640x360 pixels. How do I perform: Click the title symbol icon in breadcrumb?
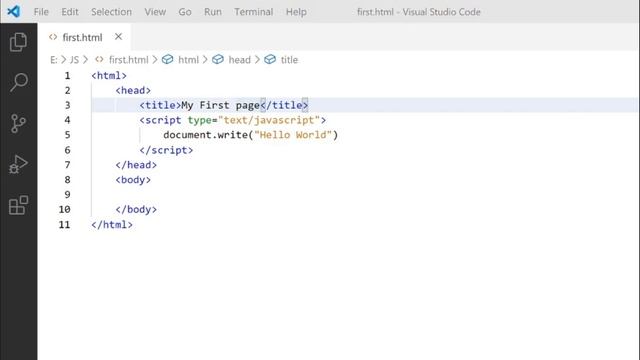click(270, 60)
